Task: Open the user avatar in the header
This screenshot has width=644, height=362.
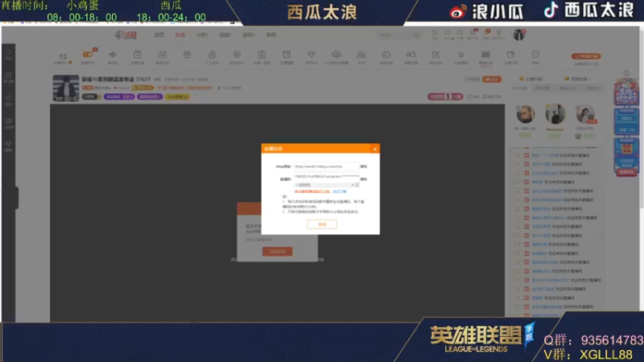Action: coord(519,35)
